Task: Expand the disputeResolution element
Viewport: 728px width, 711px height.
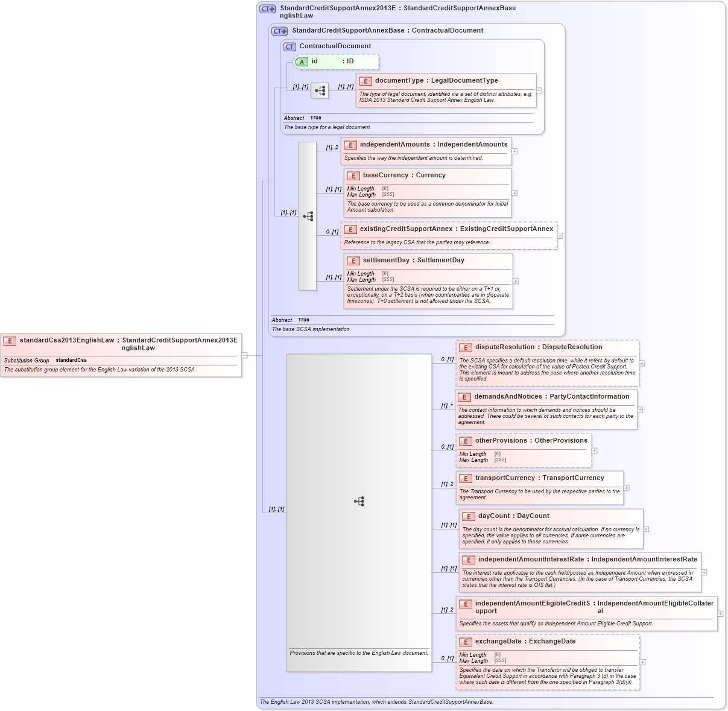Action: pyautogui.click(x=642, y=363)
